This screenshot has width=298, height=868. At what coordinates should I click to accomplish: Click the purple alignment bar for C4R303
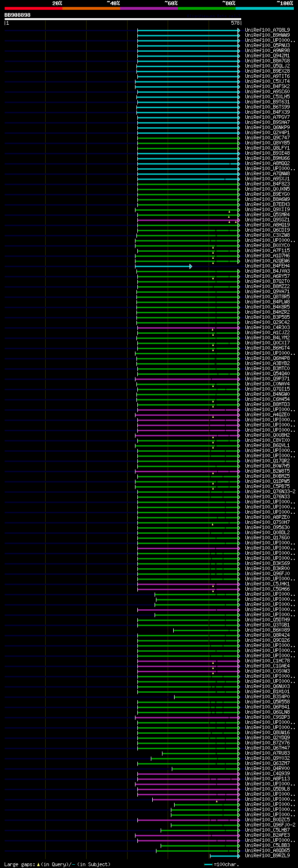[189, 328]
